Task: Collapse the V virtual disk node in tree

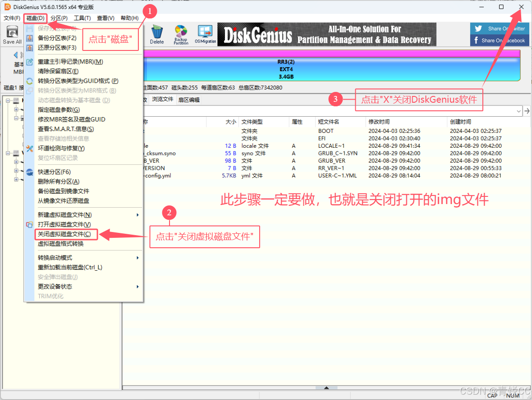Action: [x=8, y=153]
